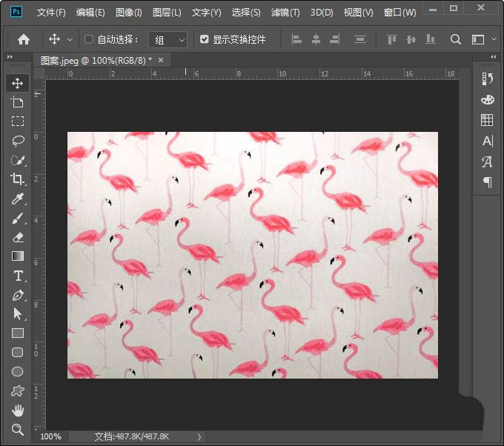
Task: Select the Eraser tool
Action: tap(18, 238)
